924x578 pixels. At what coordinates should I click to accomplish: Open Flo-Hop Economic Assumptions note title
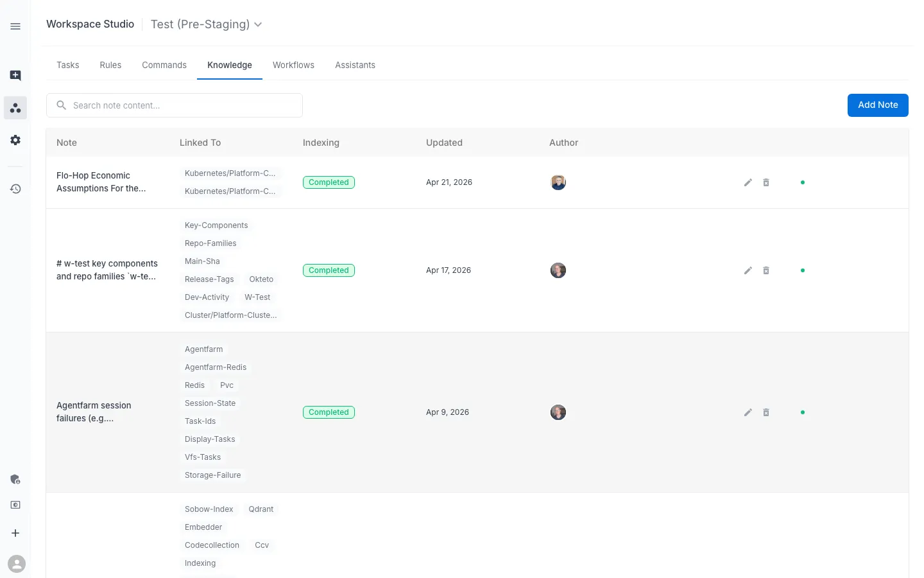click(101, 182)
